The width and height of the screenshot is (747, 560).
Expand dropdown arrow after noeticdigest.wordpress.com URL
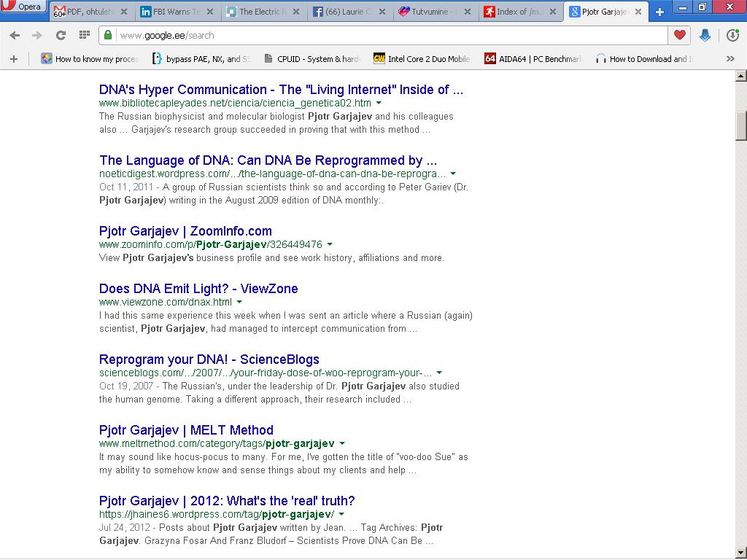453,174
